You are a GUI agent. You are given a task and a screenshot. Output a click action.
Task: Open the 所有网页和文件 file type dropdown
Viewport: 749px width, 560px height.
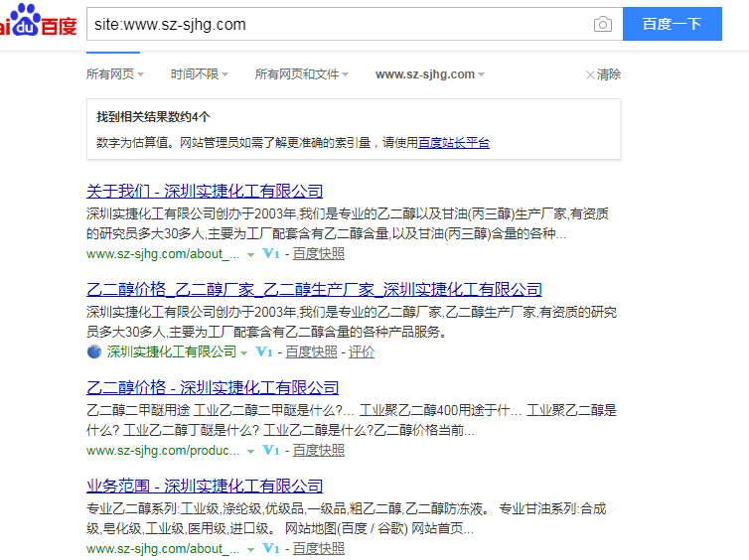[x=302, y=74]
